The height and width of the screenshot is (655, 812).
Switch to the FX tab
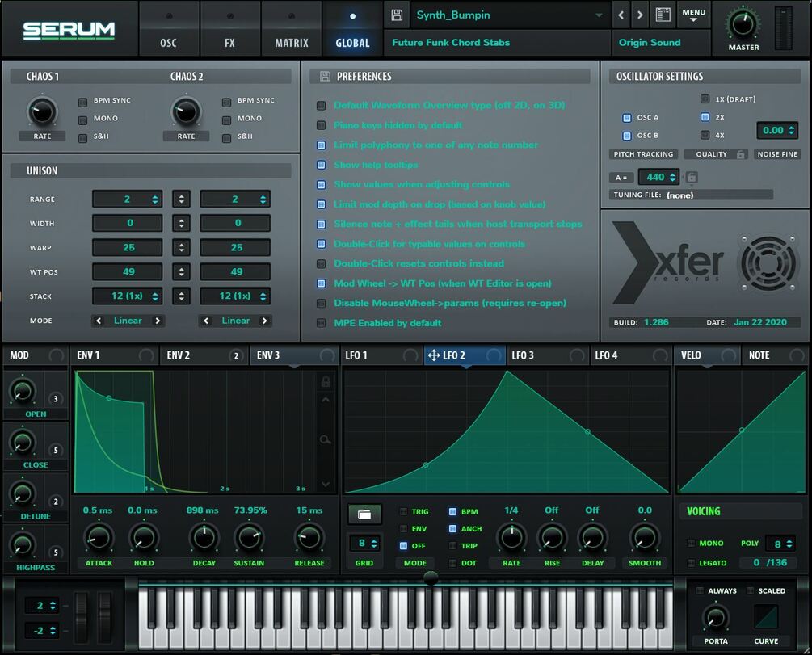click(x=230, y=28)
